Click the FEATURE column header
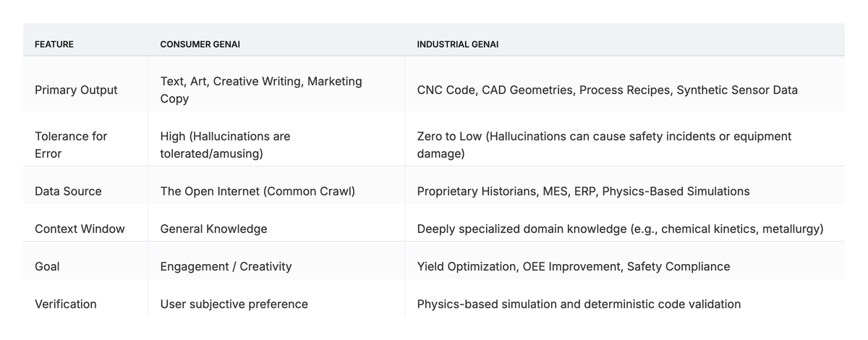Viewport: 868px width, 340px height. pyautogui.click(x=54, y=44)
